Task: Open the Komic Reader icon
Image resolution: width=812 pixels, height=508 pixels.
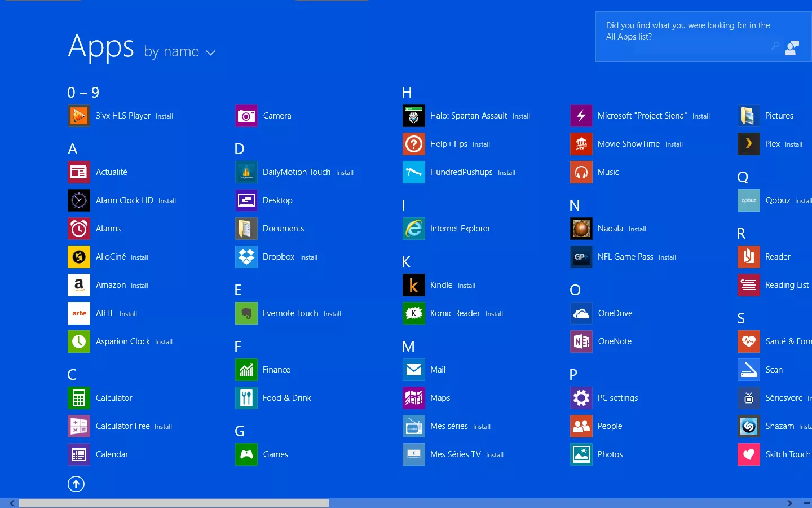Action: (414, 313)
